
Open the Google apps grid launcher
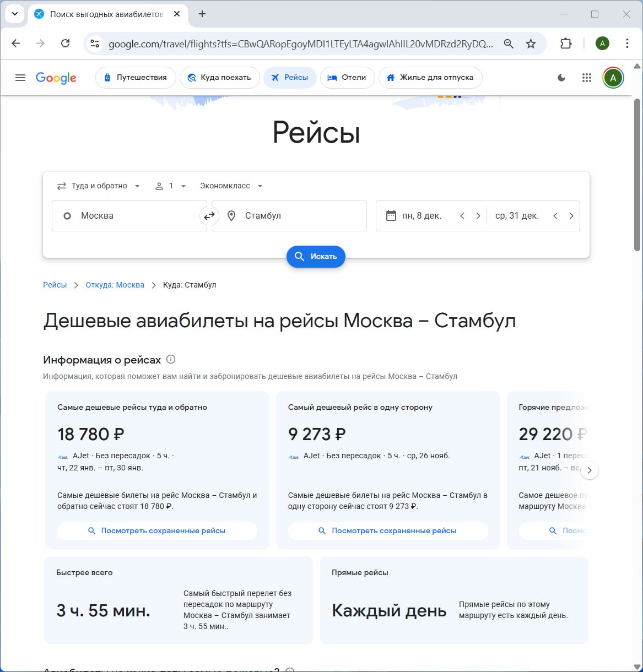(586, 78)
